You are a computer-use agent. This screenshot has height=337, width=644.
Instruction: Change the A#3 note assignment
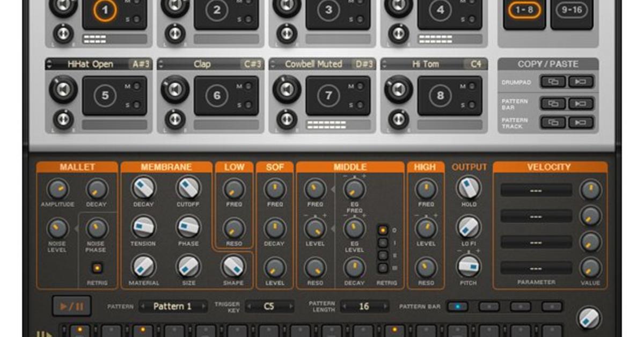click(141, 64)
